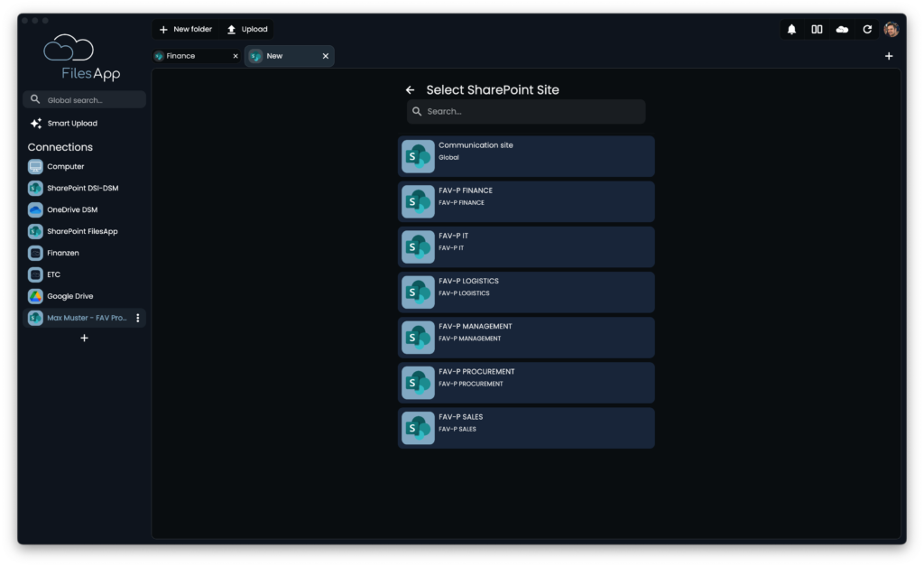Open the user profile avatar
Image resolution: width=924 pixels, height=566 pixels.
891,30
